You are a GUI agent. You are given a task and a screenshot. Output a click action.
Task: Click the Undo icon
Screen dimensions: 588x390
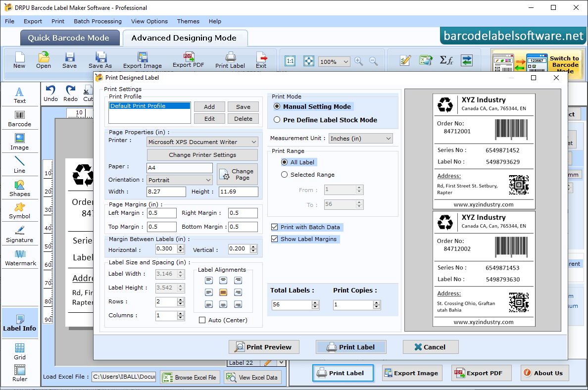(50, 94)
